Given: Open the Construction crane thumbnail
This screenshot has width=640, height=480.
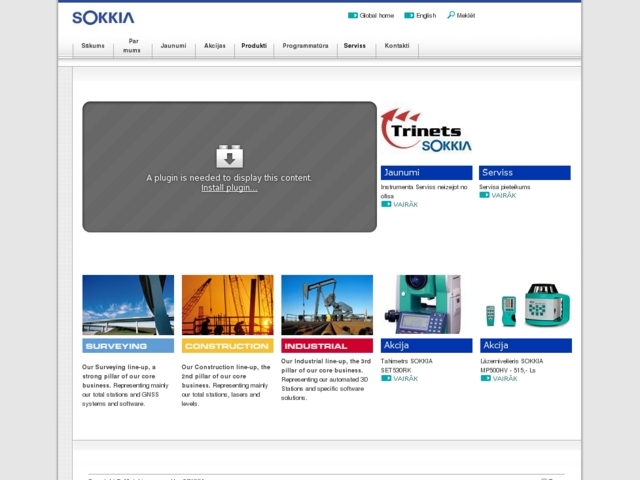Looking at the screenshot, I should [x=227, y=304].
